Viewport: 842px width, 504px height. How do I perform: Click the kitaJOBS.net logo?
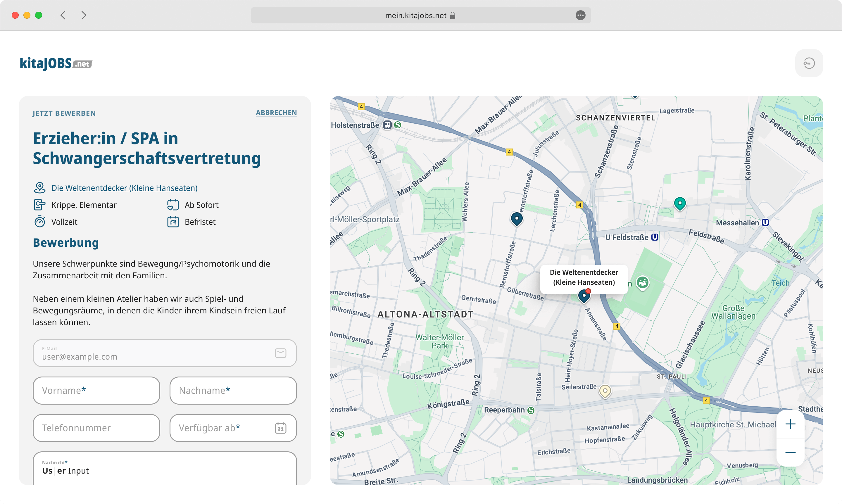tap(56, 63)
